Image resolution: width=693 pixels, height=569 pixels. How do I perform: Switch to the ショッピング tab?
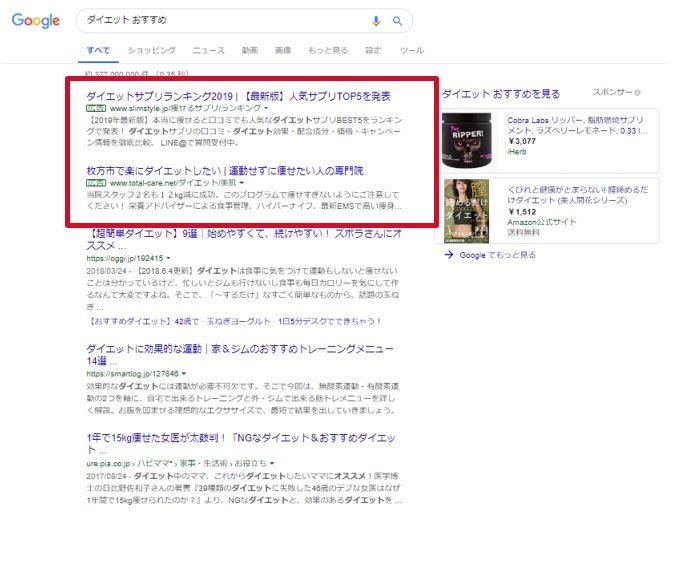152,50
